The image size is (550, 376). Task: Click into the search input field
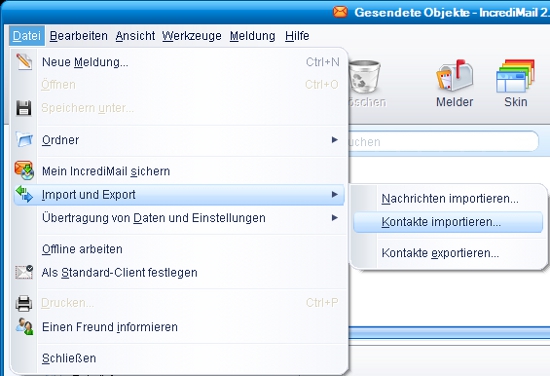(x=443, y=142)
